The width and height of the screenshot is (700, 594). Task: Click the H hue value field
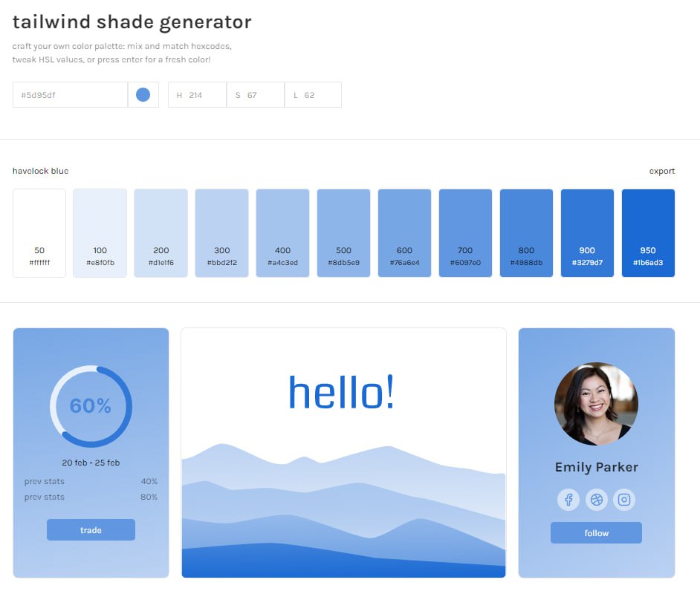coord(198,94)
